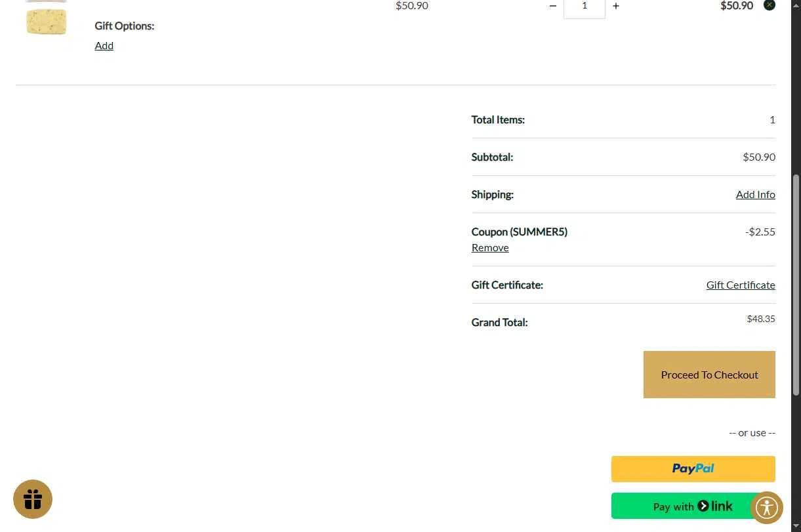Select the Coupon (SUMMER5) label
Viewport: 801px width, 532px height.
[x=520, y=232]
